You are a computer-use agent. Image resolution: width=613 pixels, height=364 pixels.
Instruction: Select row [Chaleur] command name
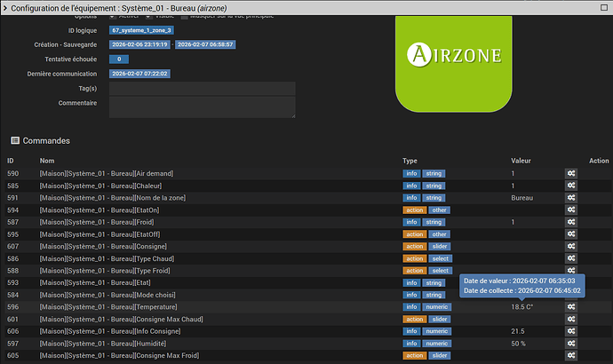coord(100,186)
